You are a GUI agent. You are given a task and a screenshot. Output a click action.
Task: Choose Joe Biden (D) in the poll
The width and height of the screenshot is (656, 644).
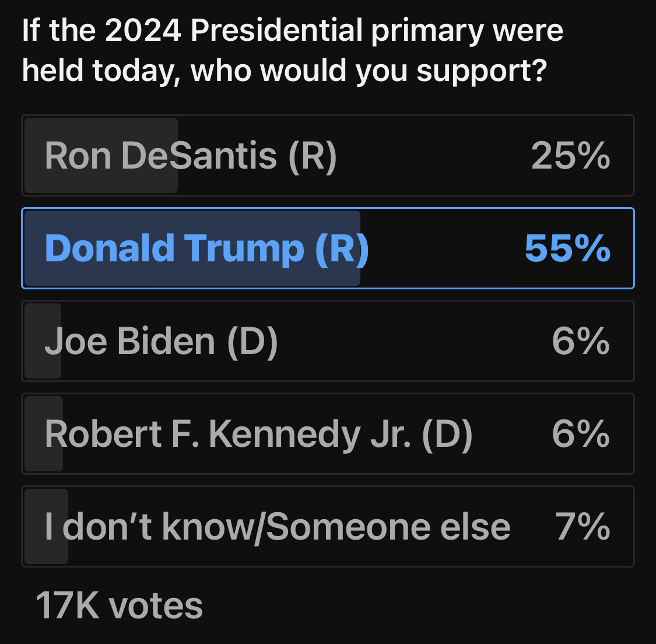click(x=328, y=341)
